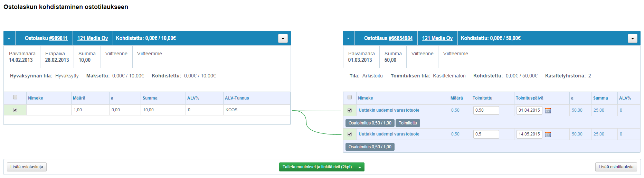Click the Lisää ostotilauksia button

coord(616,167)
